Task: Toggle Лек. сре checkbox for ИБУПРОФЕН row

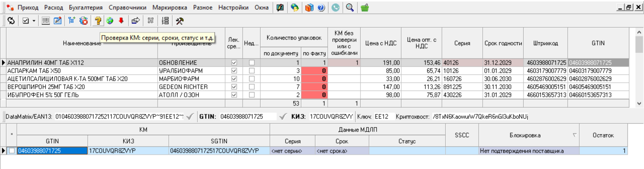Action: (234, 95)
